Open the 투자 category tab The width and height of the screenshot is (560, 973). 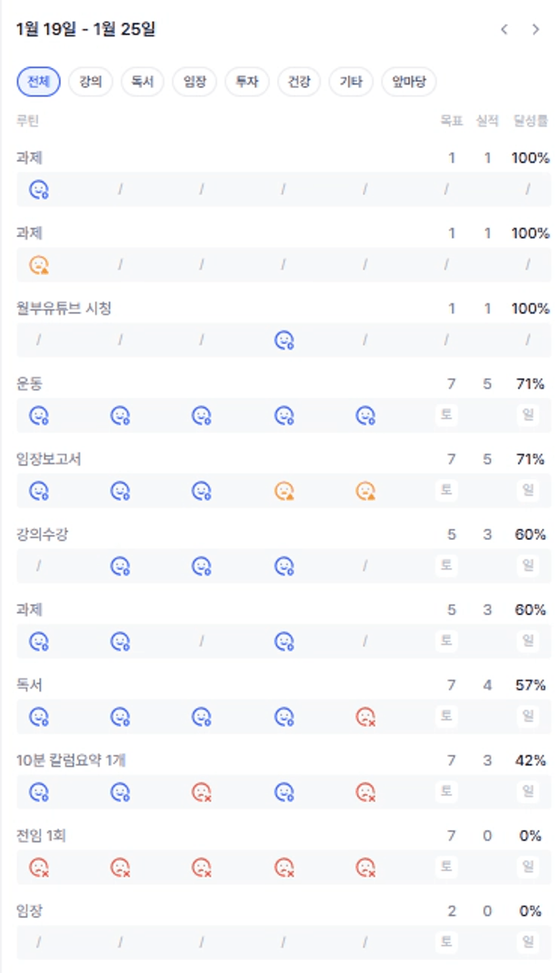[247, 82]
